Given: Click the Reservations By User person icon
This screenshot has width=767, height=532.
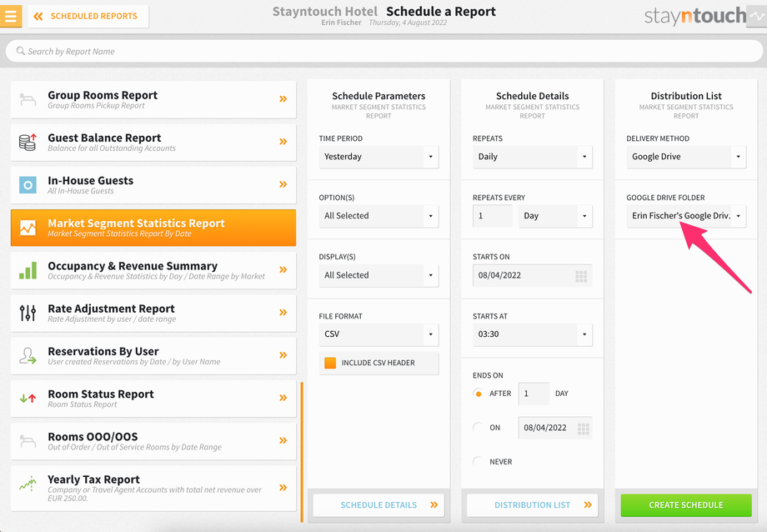Looking at the screenshot, I should (28, 356).
